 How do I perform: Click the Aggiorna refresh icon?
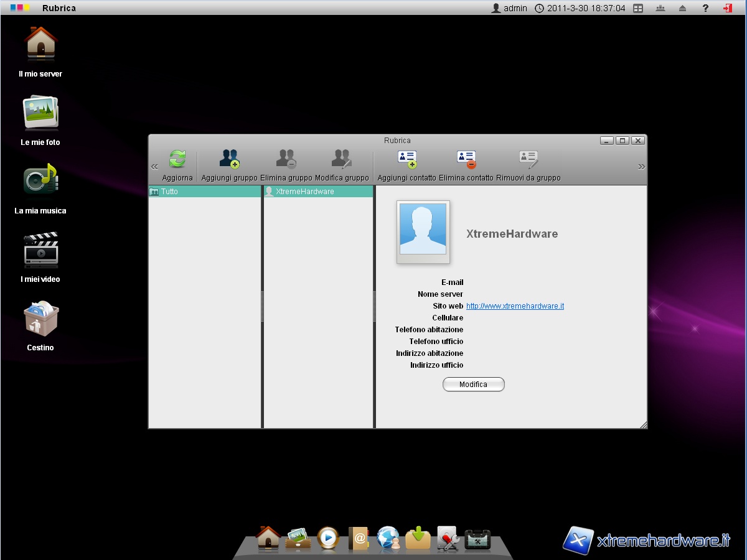click(x=177, y=160)
